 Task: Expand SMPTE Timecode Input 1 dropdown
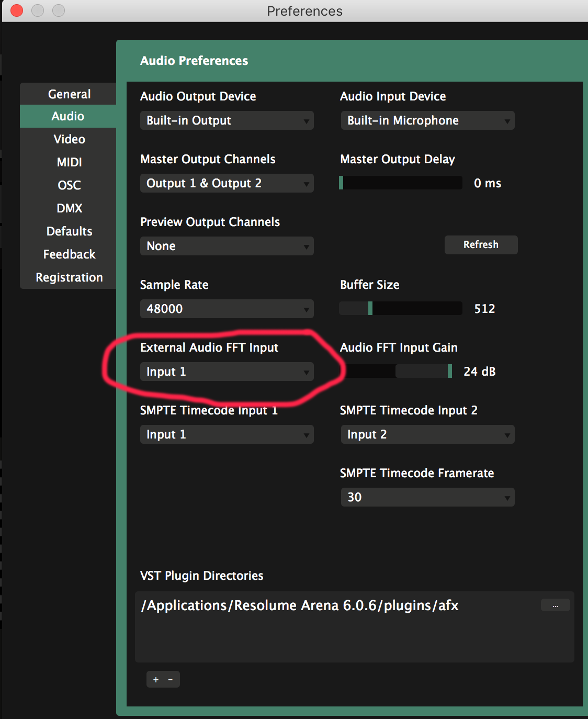click(227, 434)
